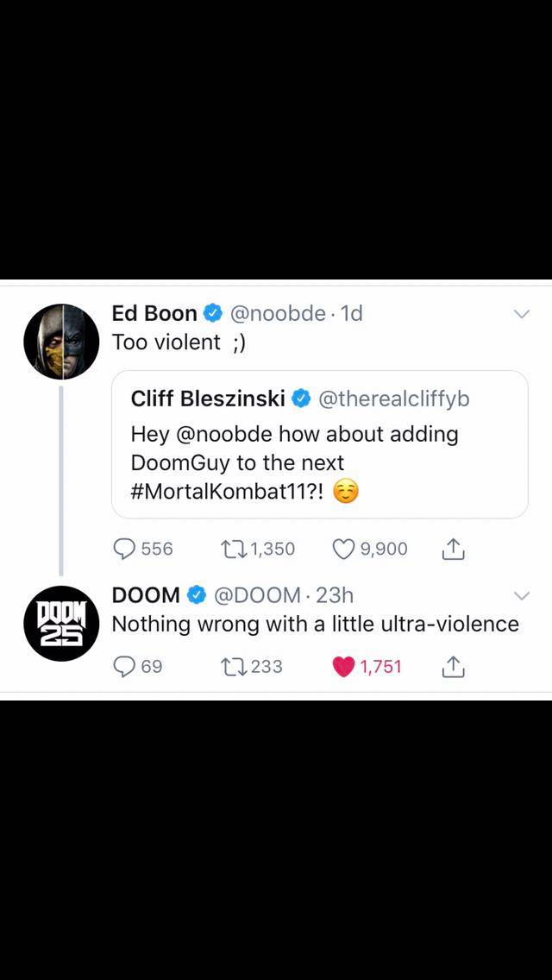Open the @therealcliffyb handle in quoted tweet
This screenshot has height=980, width=552.
point(394,399)
